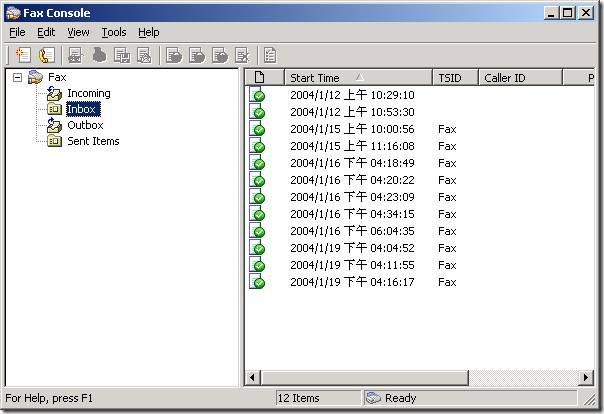604x414 pixels.
Task: Select the Fax root tree item
Action: click(57, 77)
